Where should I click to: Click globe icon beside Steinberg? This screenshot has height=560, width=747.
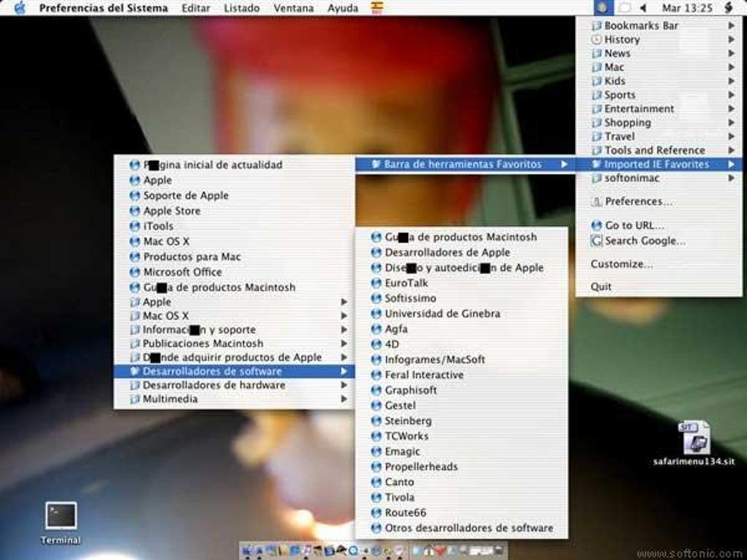(376, 421)
